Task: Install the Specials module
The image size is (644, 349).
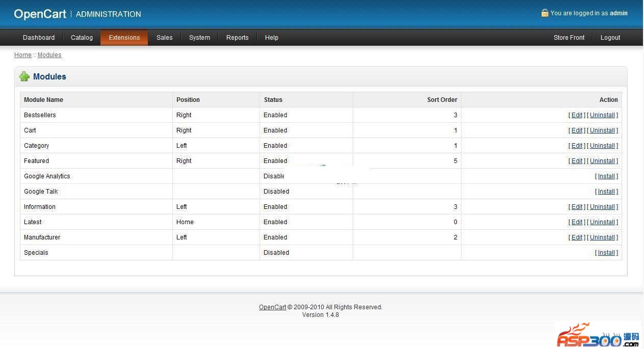Action: point(606,253)
